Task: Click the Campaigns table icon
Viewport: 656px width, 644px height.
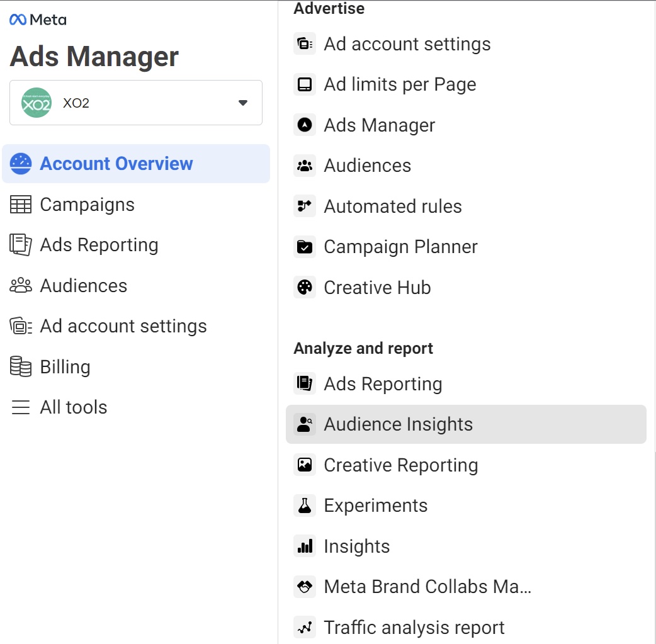Action: 21,205
